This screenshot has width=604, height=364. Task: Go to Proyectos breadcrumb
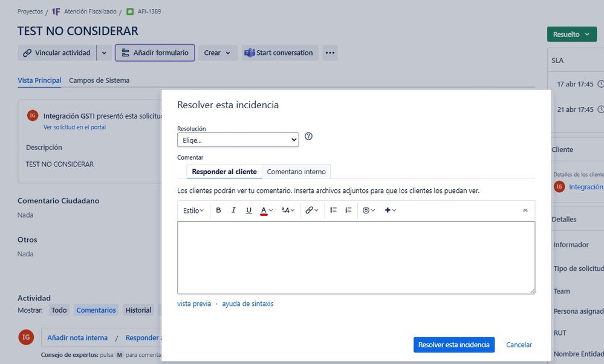(30, 11)
